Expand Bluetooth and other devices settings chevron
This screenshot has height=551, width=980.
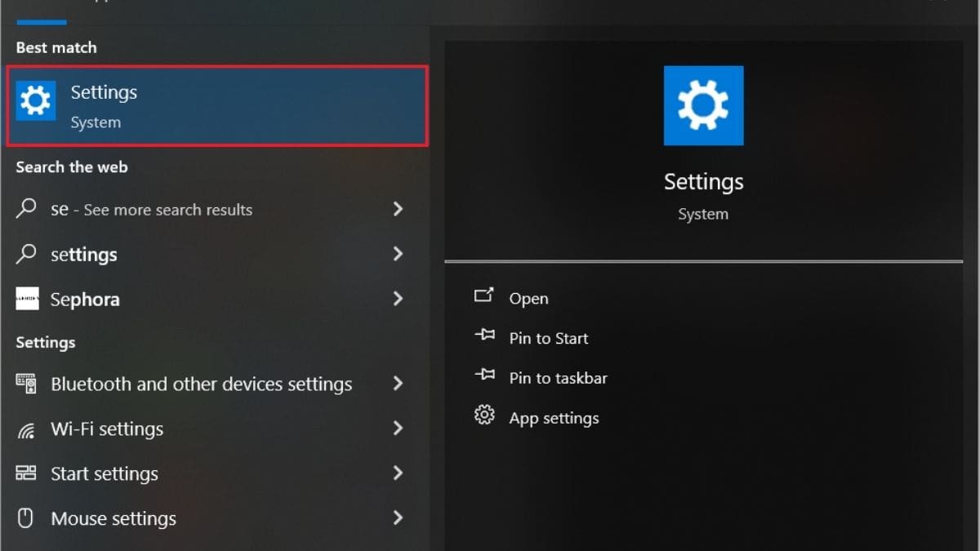(398, 383)
